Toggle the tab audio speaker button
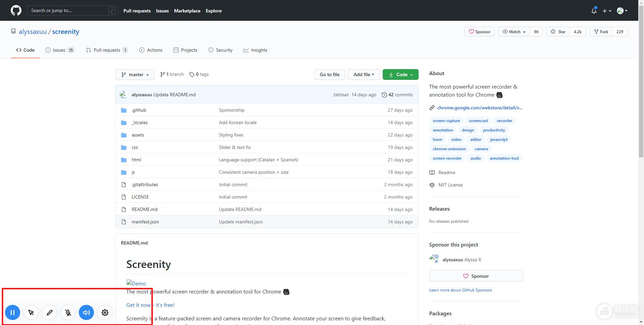 (87, 313)
